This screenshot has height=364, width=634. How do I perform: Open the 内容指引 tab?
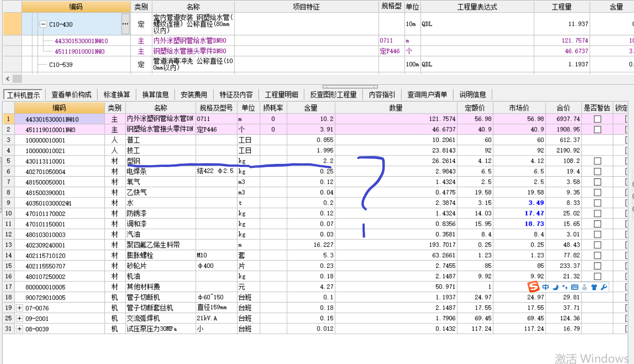click(x=382, y=95)
